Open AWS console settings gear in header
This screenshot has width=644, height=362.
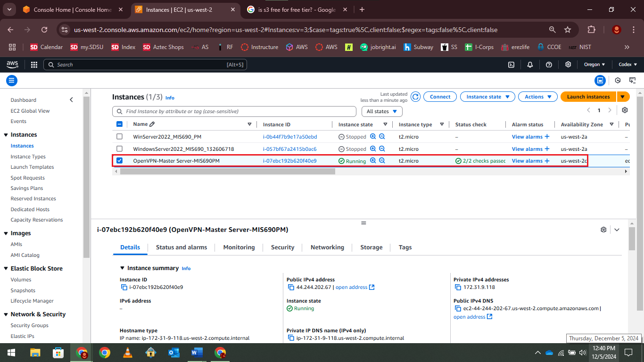pos(568,65)
